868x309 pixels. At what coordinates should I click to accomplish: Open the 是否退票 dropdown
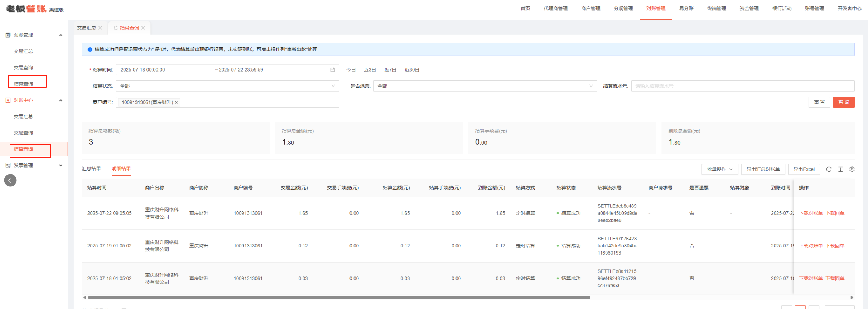(485, 86)
